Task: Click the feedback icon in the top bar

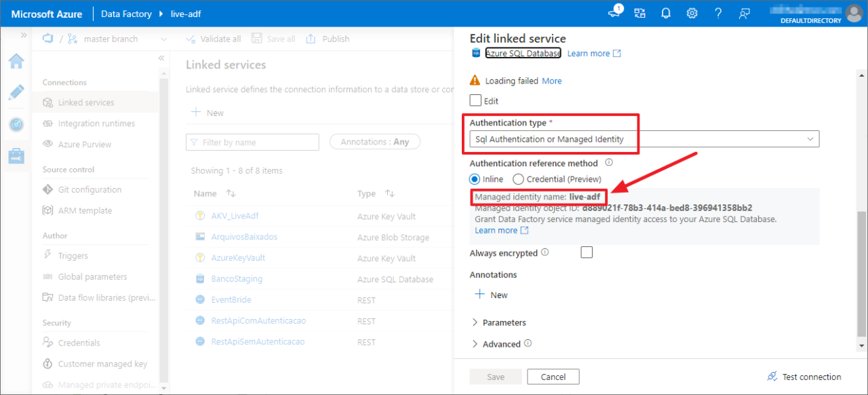Action: pos(744,14)
